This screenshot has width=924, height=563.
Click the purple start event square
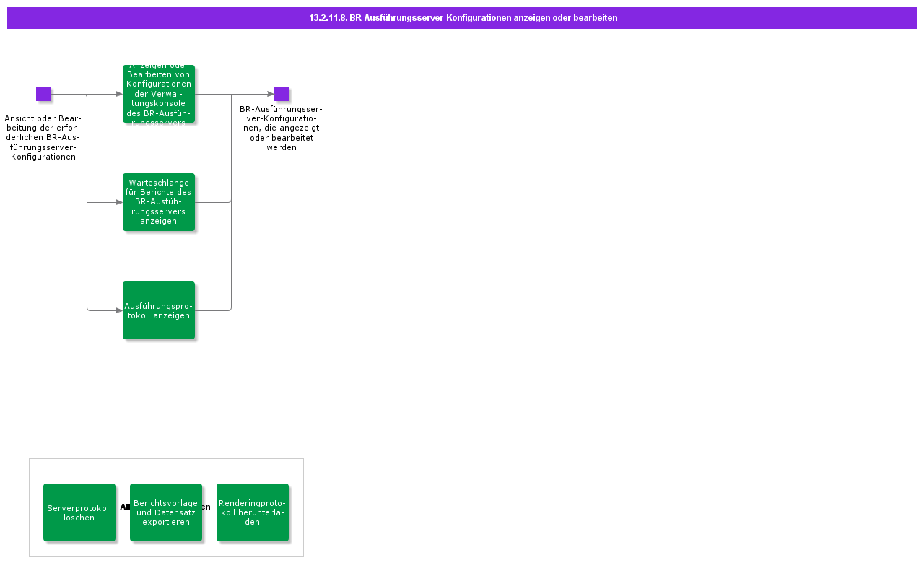[x=43, y=94]
